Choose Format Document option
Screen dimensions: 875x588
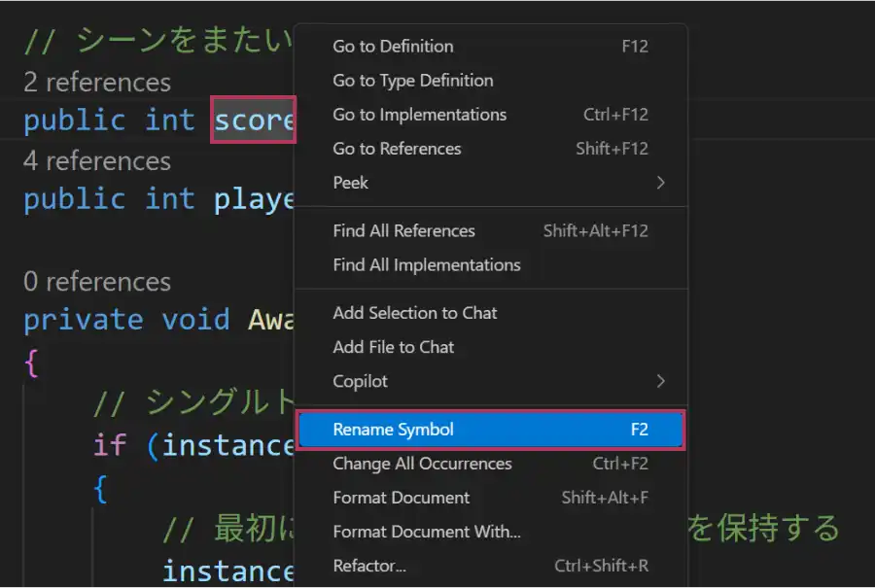point(401,498)
